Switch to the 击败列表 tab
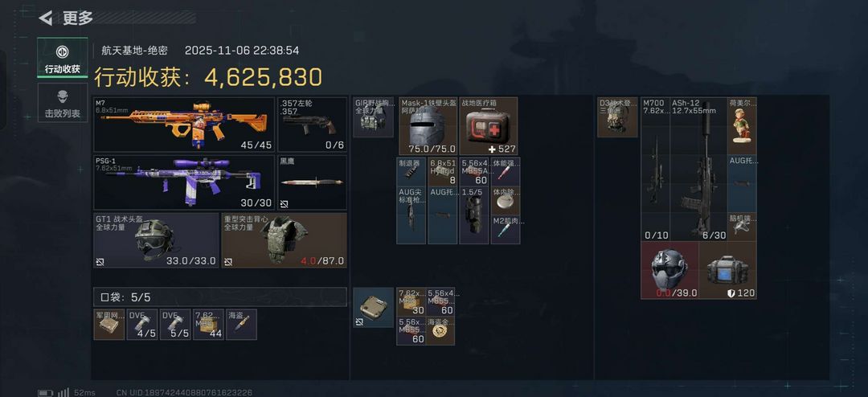Image resolution: width=868 pixels, height=397 pixels. [x=63, y=104]
